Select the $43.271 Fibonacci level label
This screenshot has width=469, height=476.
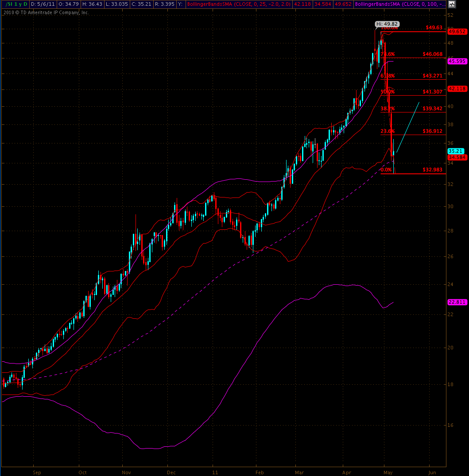click(432, 76)
